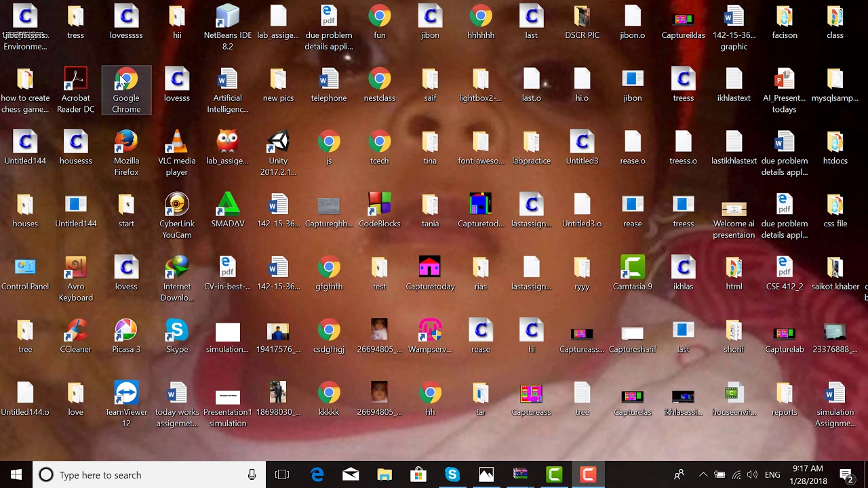Launch Acrobat Reader DC
Screen dimensions: 868x488
click(x=75, y=90)
